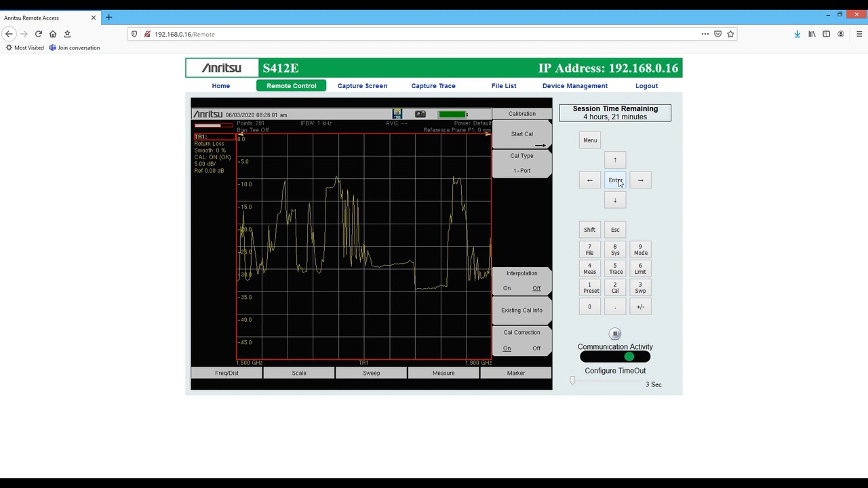Click the right arrow key
This screenshot has height=488, width=868.
coord(640,180)
